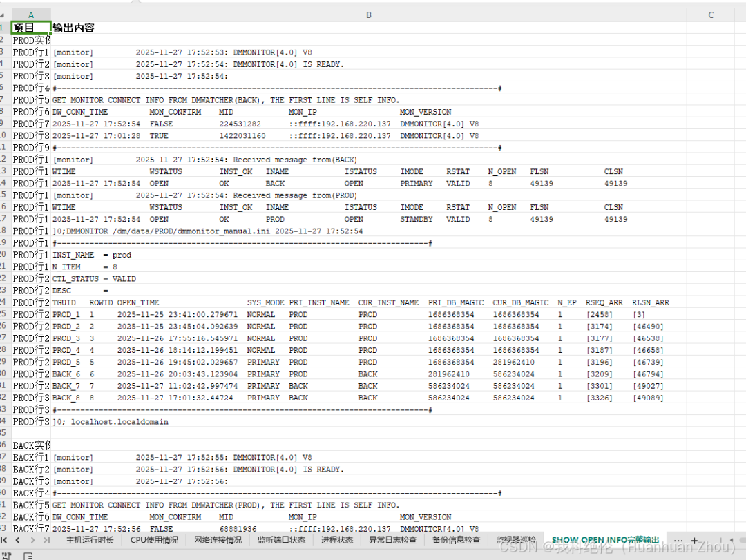Select the PROD_5 row cell
Screen dimensions: 746x560
coord(369,362)
